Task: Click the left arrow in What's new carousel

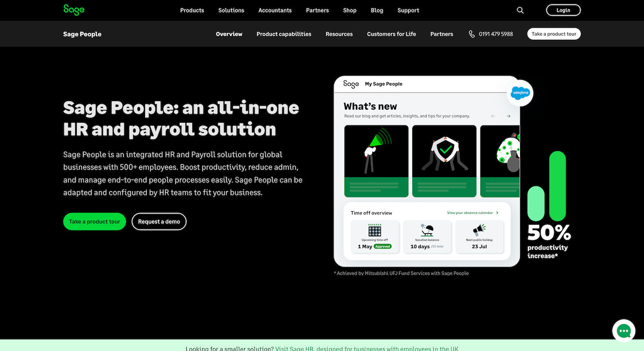Action: [x=493, y=116]
